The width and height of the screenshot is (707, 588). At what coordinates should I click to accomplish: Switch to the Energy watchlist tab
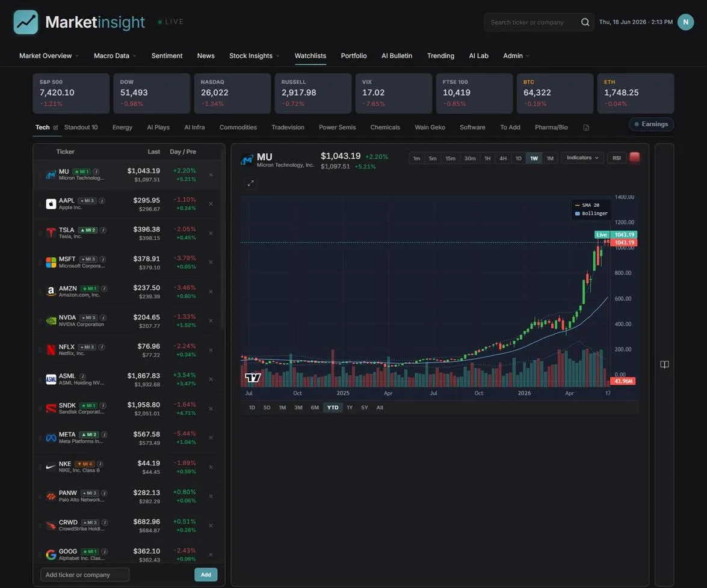pyautogui.click(x=122, y=127)
